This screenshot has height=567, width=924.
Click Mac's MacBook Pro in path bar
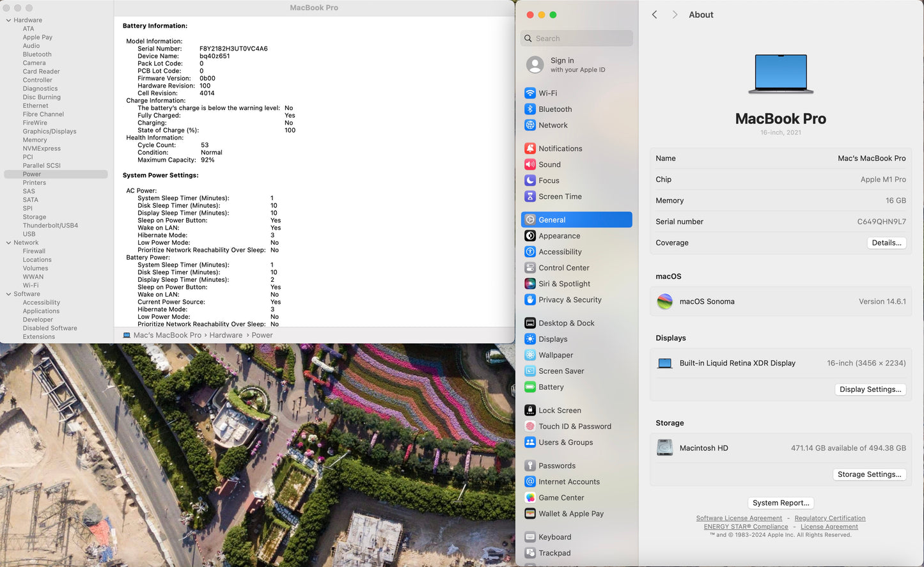(168, 335)
